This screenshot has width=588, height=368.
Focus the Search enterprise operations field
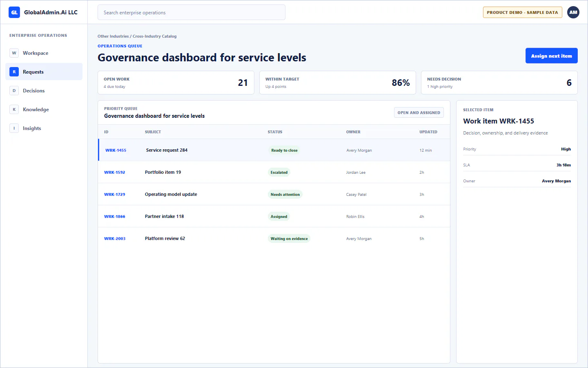(x=191, y=13)
